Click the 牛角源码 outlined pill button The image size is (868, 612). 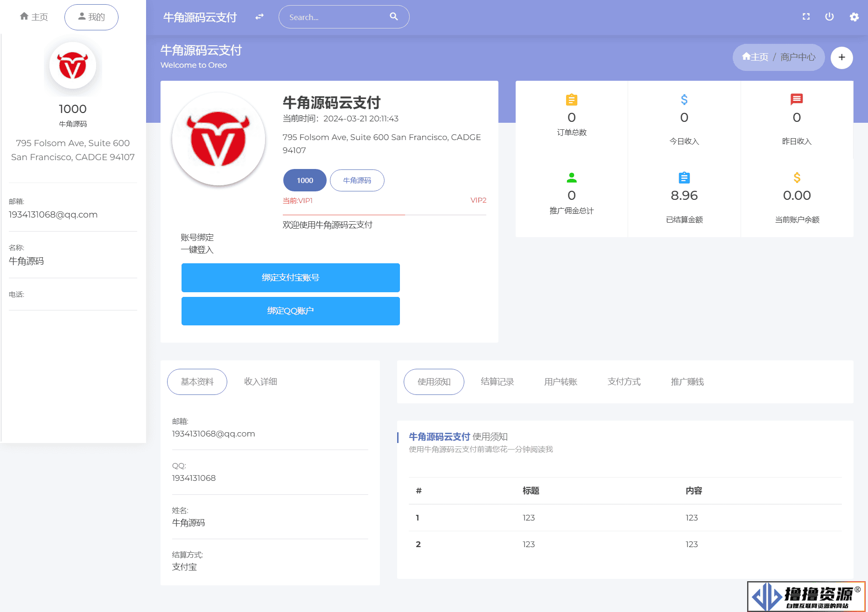357,180
